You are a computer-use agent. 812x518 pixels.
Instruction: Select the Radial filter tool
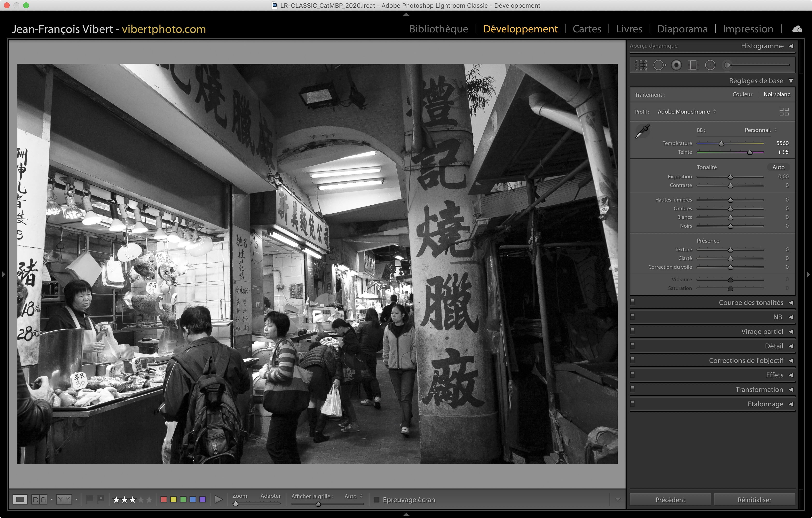click(x=710, y=65)
